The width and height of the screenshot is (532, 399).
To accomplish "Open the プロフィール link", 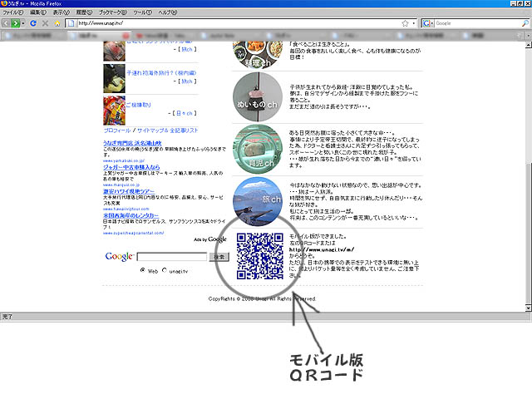I will [x=117, y=131].
